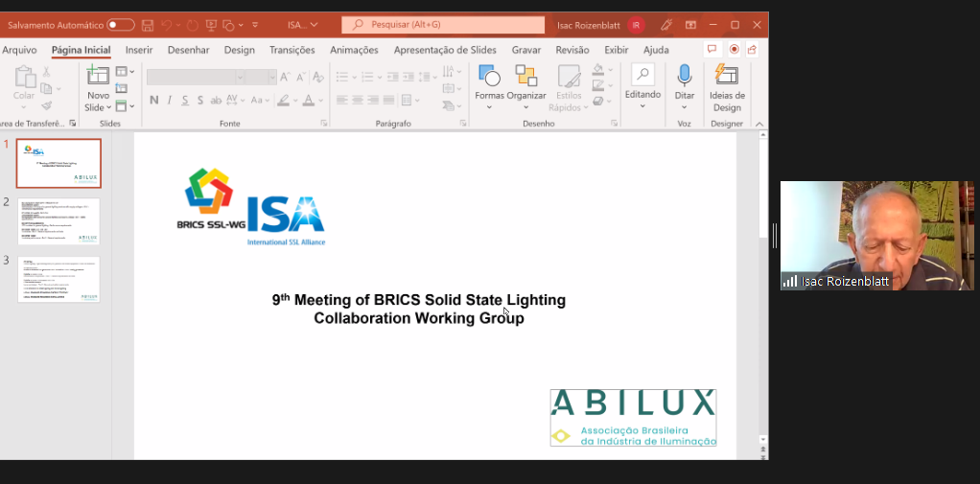Click the Share icon in ribbon corner
This screenshot has width=980, height=484.
(752, 49)
